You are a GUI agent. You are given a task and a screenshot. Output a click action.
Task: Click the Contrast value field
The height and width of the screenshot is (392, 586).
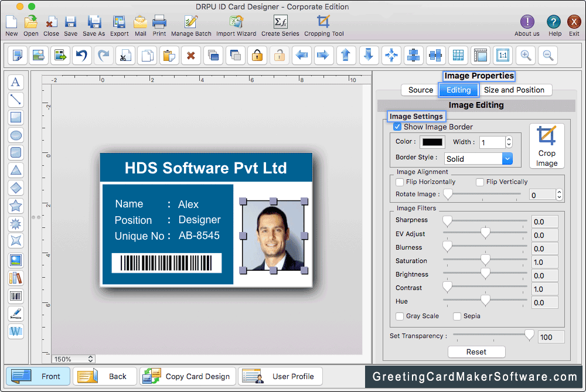pyautogui.click(x=544, y=289)
